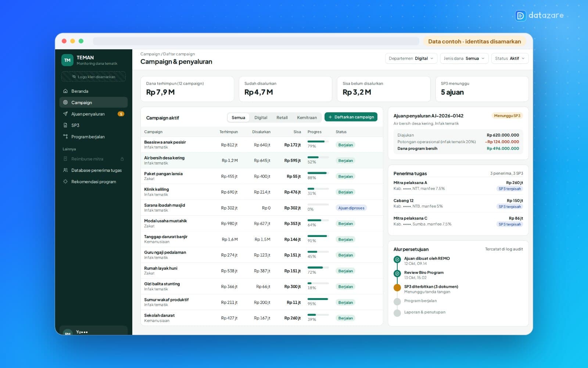Switch to the Digital tab

261,117
